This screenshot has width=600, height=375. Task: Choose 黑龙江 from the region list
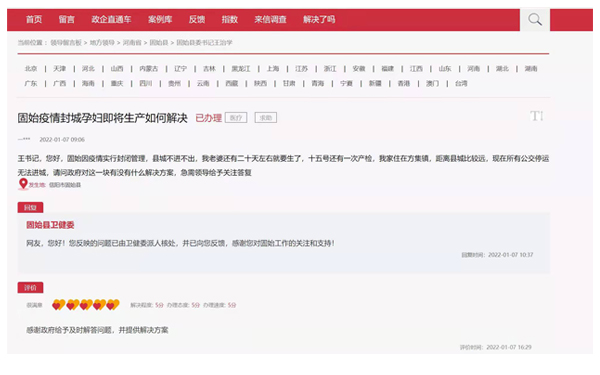[241, 68]
